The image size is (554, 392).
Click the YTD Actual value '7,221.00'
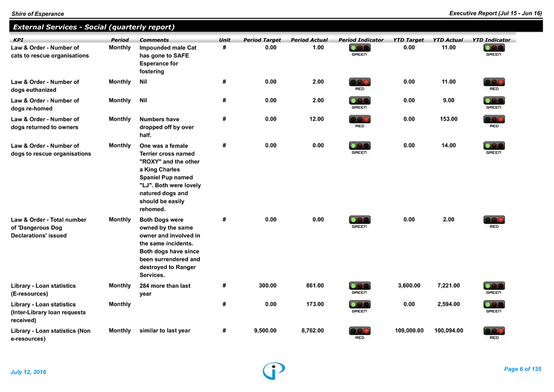(448, 285)
